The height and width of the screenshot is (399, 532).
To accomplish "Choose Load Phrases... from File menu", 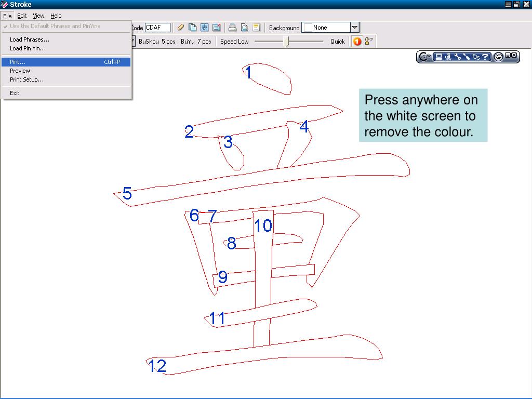I will coord(66,39).
